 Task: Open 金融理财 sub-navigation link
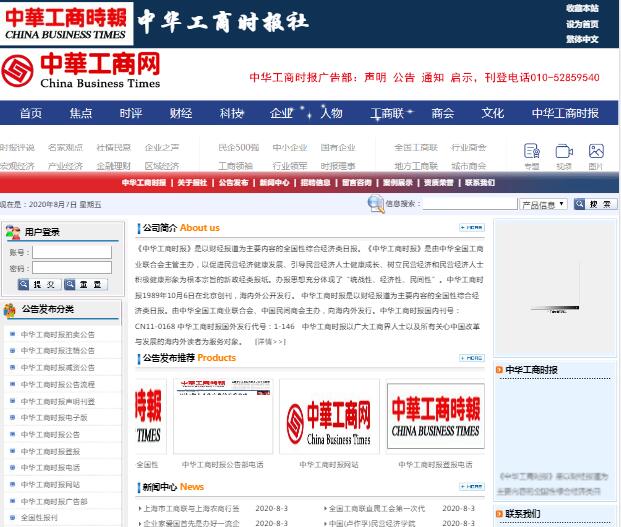[114, 166]
